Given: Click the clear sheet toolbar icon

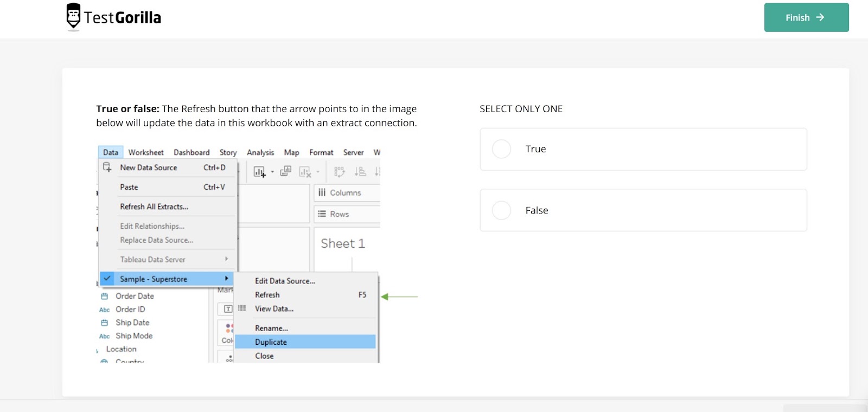Looking at the screenshot, I should click(x=305, y=172).
